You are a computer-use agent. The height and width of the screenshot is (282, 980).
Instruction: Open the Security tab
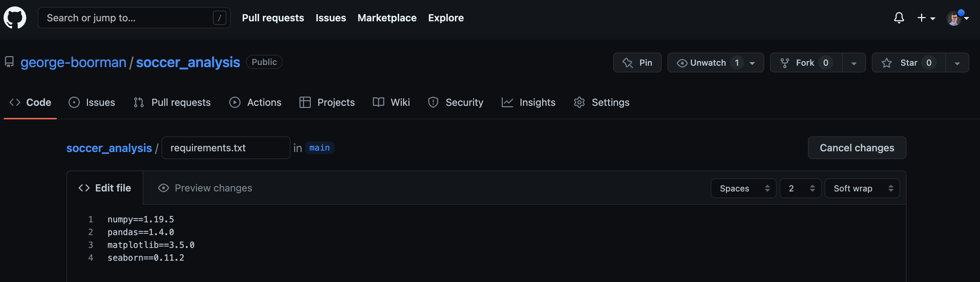[x=455, y=102]
